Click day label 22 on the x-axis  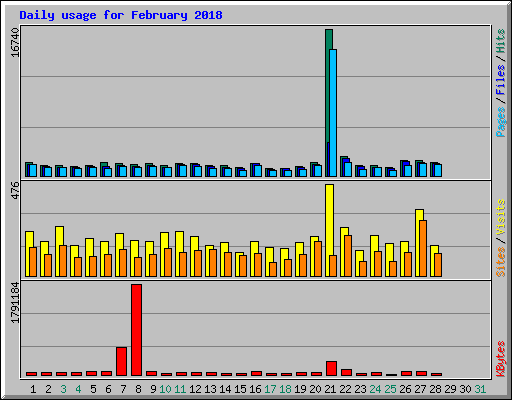pyautogui.click(x=345, y=389)
